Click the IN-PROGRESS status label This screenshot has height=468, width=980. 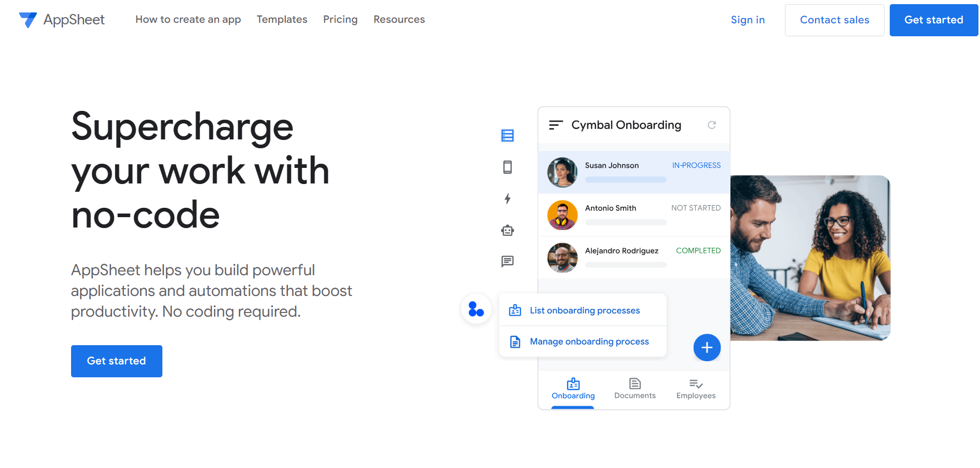tap(696, 165)
